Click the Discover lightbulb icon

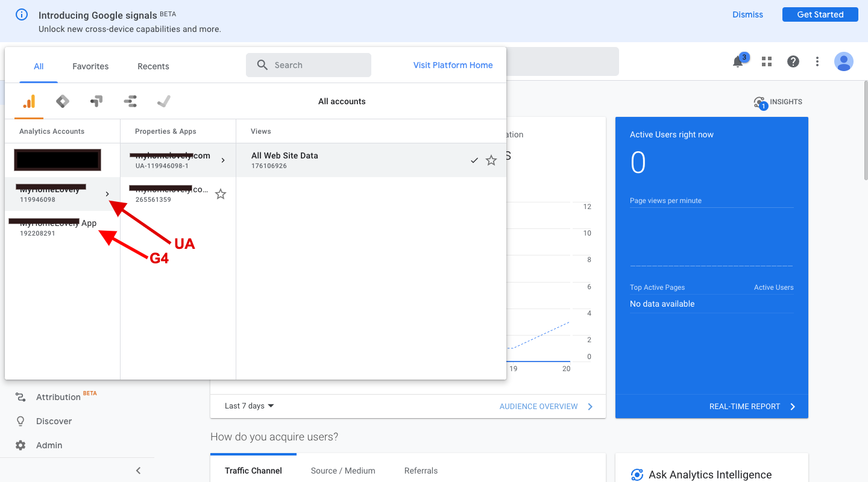pos(20,421)
